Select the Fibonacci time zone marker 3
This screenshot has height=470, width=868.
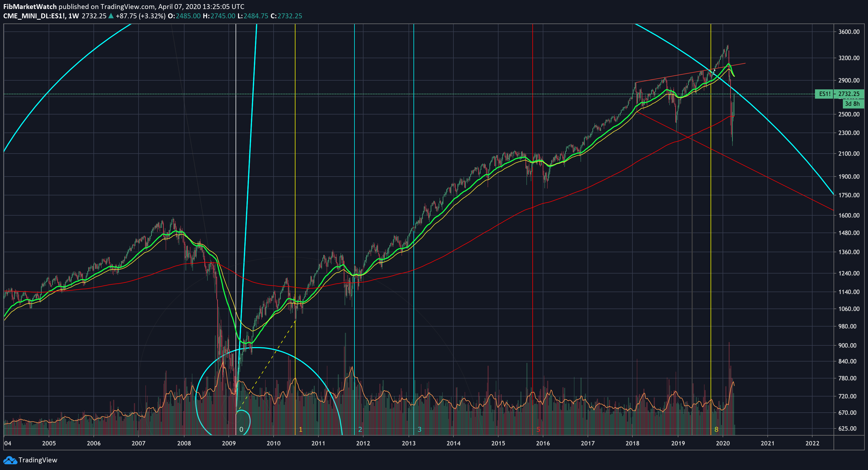[420, 430]
